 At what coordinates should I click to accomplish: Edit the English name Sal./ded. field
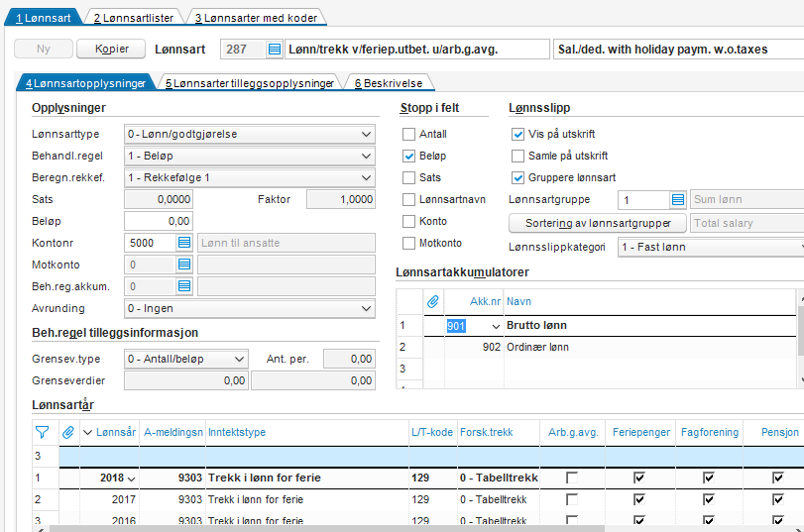click(678, 50)
